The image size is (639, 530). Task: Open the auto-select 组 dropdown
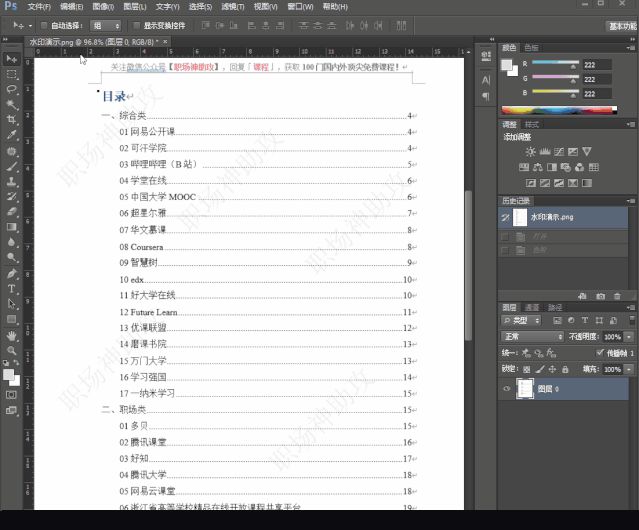pyautogui.click(x=106, y=26)
